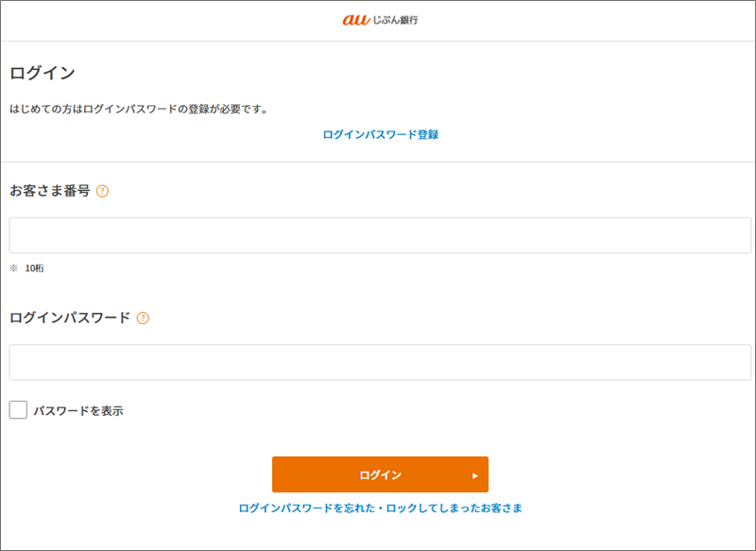
Task: Focus the ログインパスワード input field
Action: pos(380,362)
